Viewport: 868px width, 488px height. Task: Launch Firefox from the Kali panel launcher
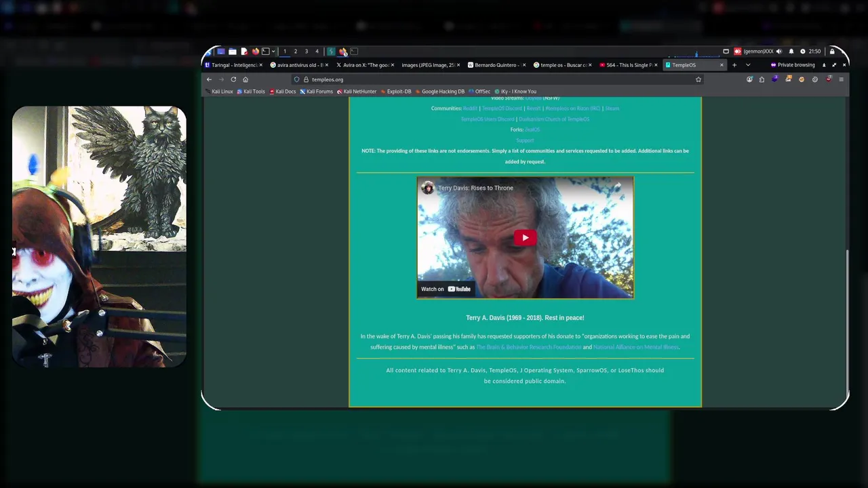255,52
